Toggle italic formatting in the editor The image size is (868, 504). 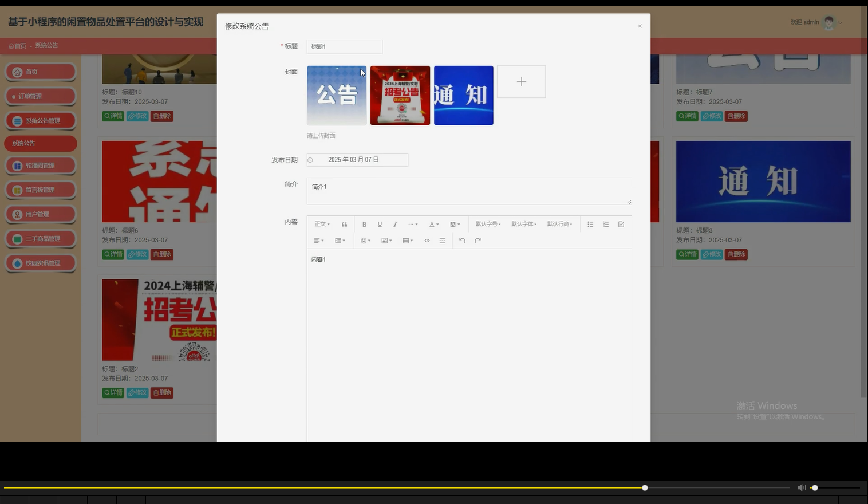pos(395,224)
